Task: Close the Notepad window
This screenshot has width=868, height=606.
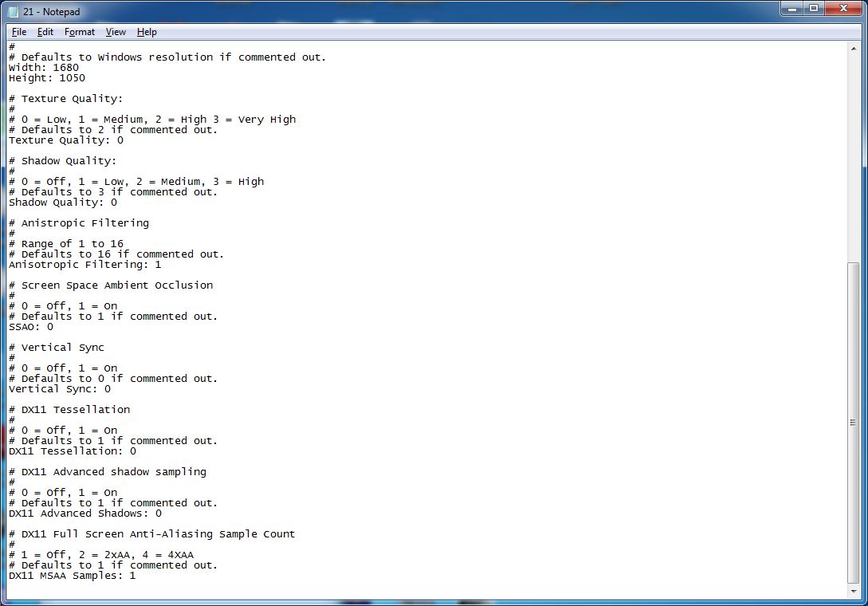Action: click(x=843, y=8)
